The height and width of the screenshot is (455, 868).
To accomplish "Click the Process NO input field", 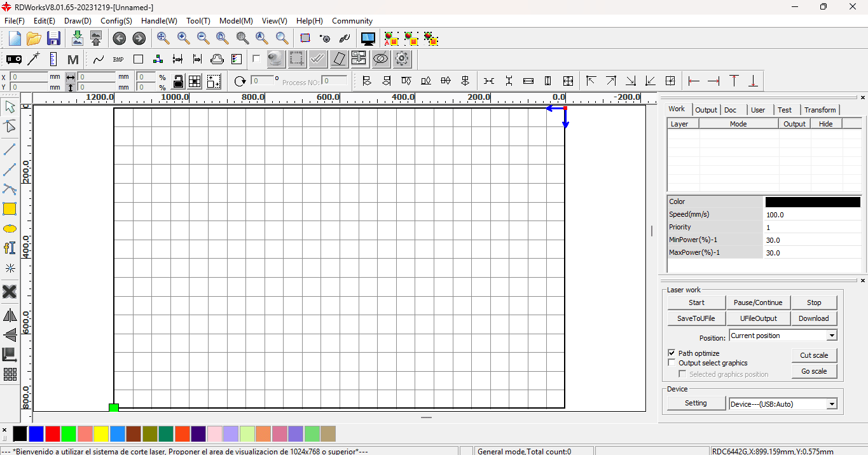I will [334, 81].
